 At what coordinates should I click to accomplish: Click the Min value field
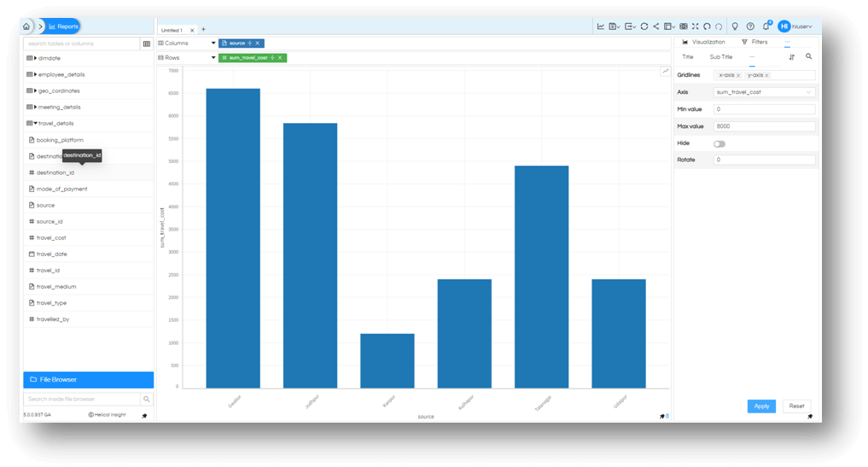(x=764, y=109)
